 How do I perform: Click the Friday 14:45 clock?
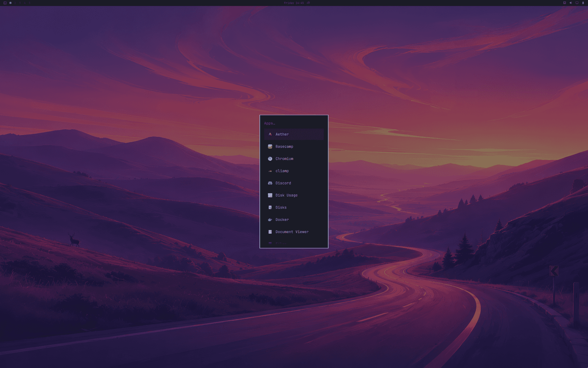point(294,3)
